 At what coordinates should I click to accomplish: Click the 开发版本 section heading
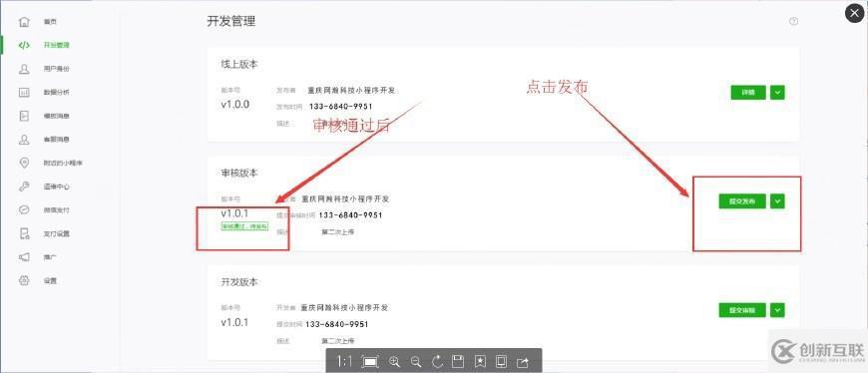(239, 282)
